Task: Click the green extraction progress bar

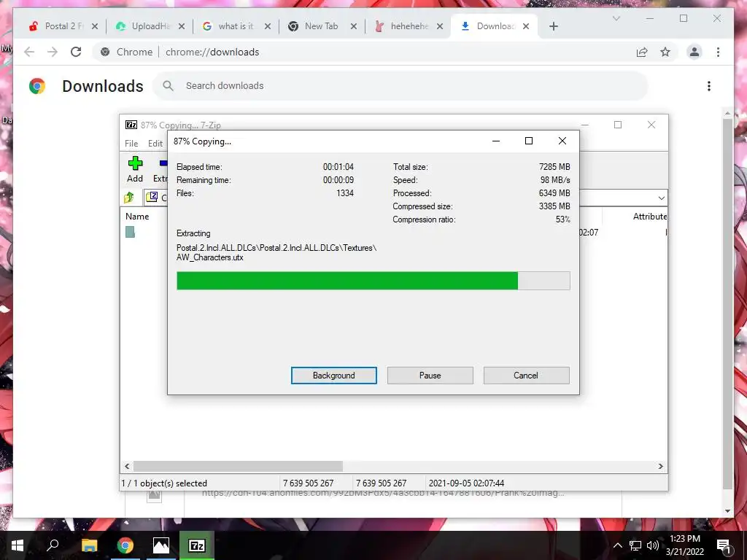Action: [373, 281]
